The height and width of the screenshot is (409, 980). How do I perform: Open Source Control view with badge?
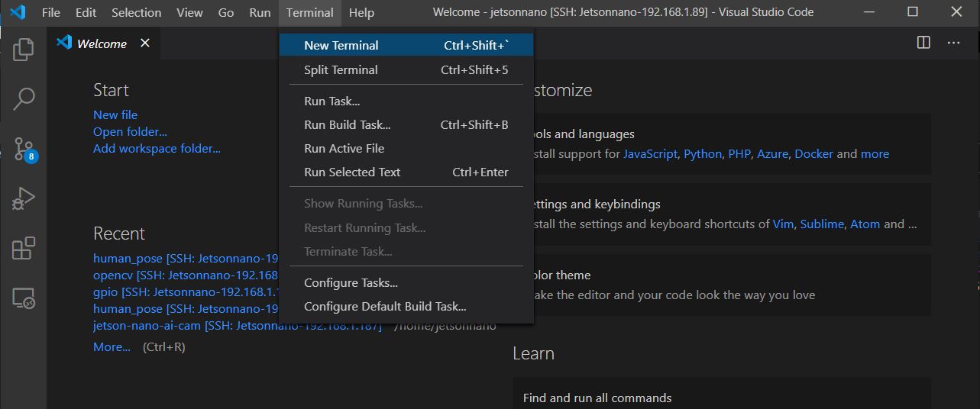pos(24,149)
